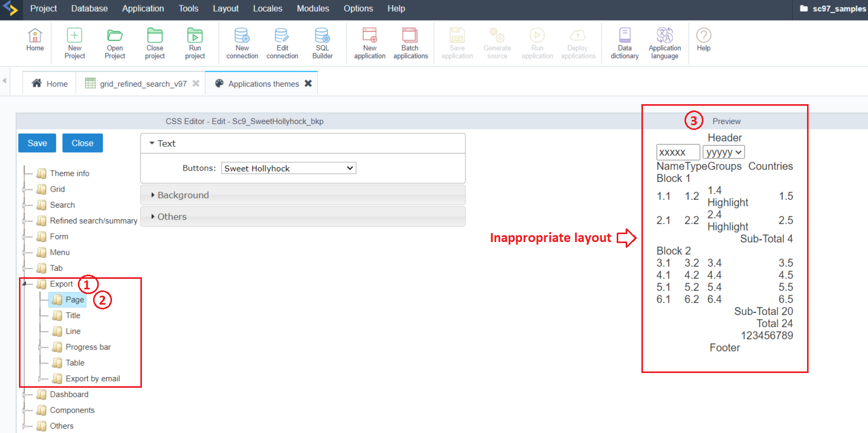Open the Locales menu

click(268, 9)
